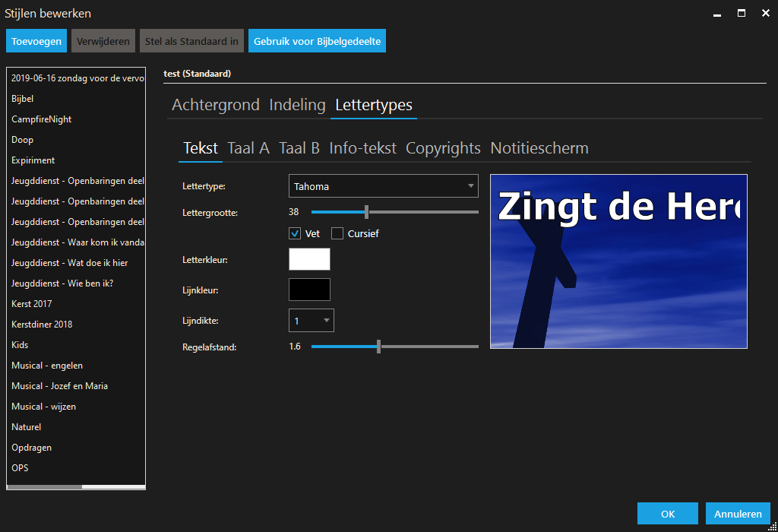Cancel with the Annuleren button
Viewport: 778px width, 532px height.
coord(738,514)
